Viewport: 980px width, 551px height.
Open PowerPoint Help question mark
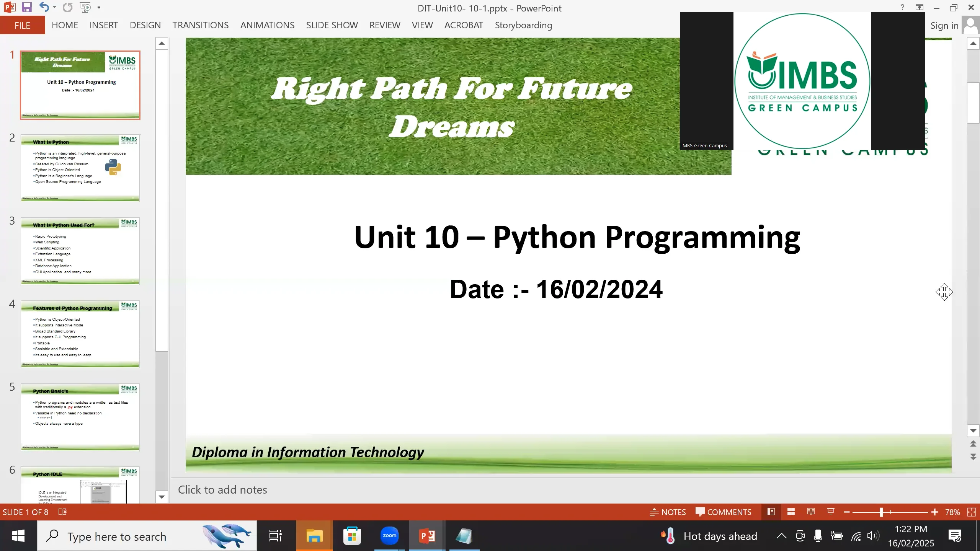click(x=902, y=7)
